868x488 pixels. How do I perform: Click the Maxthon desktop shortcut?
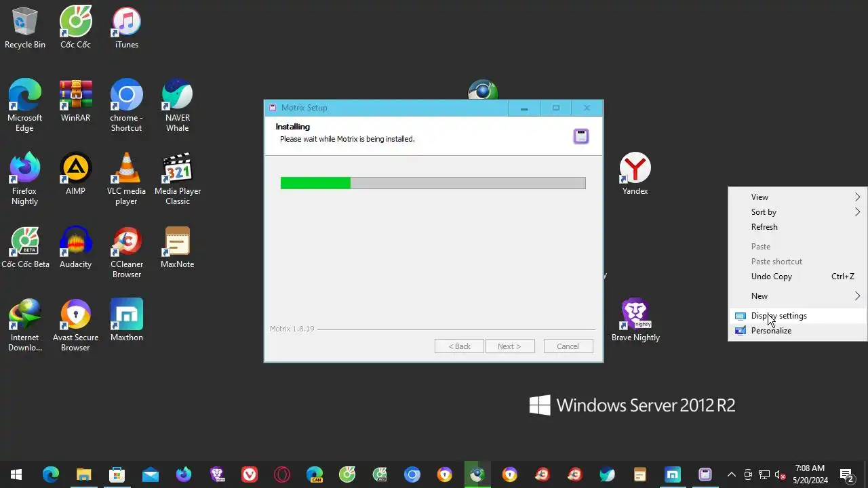(x=126, y=321)
